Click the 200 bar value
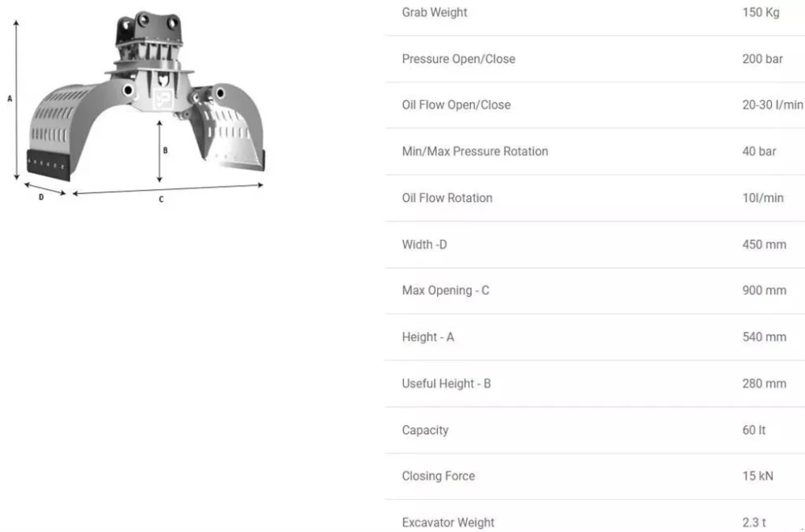The image size is (805, 532). click(762, 59)
